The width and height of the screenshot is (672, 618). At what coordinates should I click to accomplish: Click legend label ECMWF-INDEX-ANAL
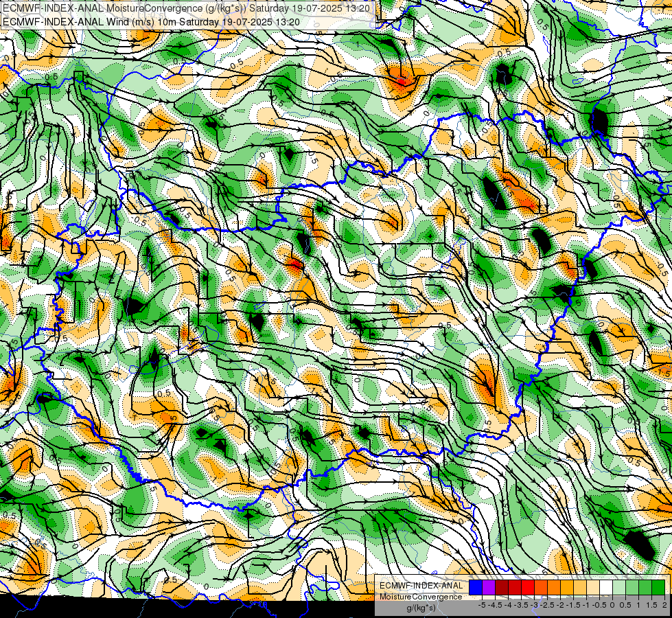point(421,586)
